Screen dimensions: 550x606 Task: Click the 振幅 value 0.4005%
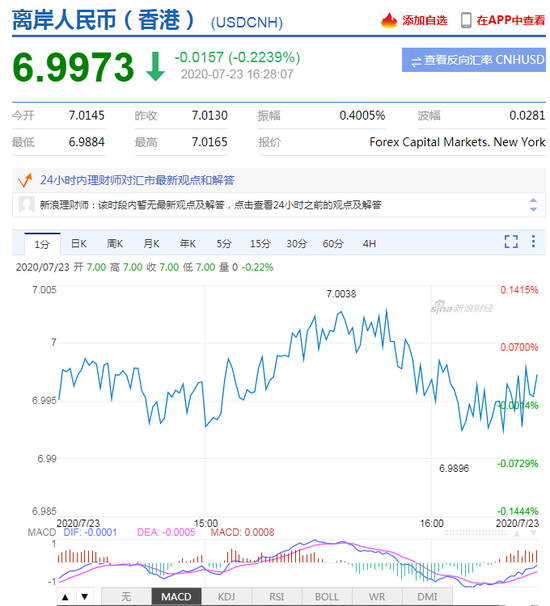362,115
